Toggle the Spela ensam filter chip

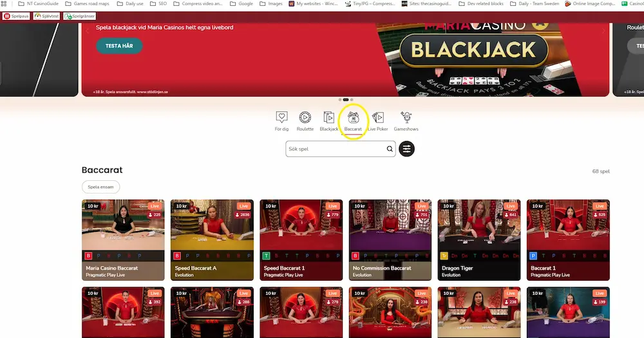100,187
